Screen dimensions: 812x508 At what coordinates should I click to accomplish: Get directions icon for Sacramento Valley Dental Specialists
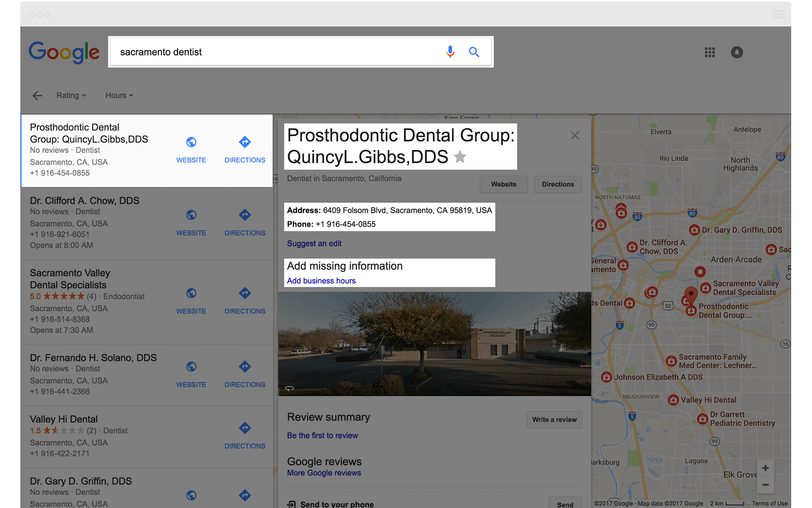(x=245, y=293)
